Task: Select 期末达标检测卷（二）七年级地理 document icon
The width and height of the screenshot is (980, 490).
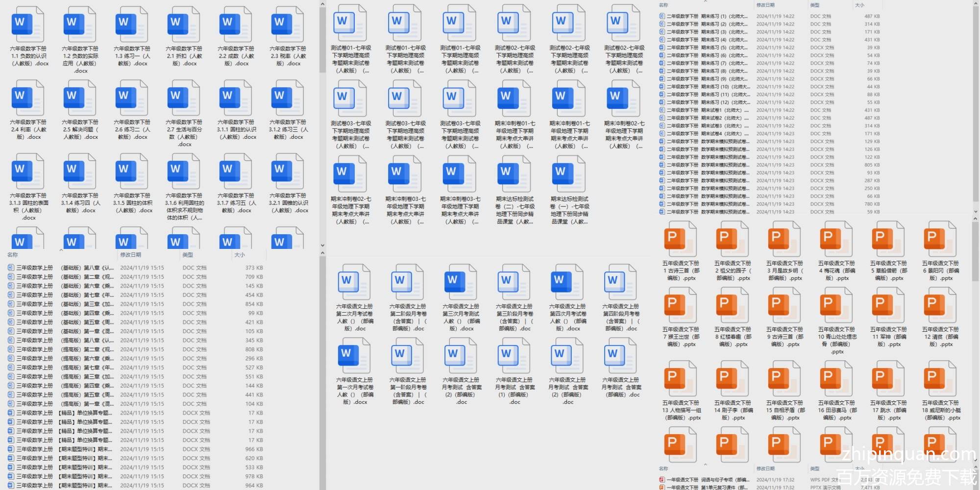Action: coord(514,174)
